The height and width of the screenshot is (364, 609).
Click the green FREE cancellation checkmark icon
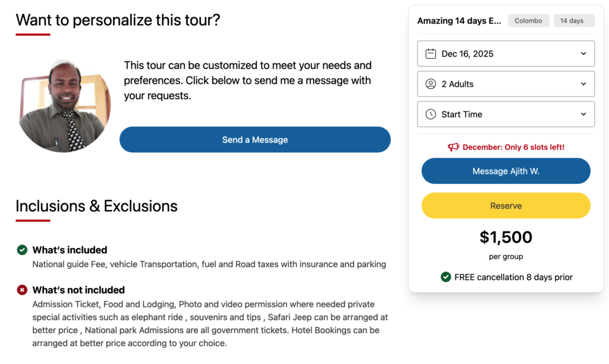pos(445,277)
